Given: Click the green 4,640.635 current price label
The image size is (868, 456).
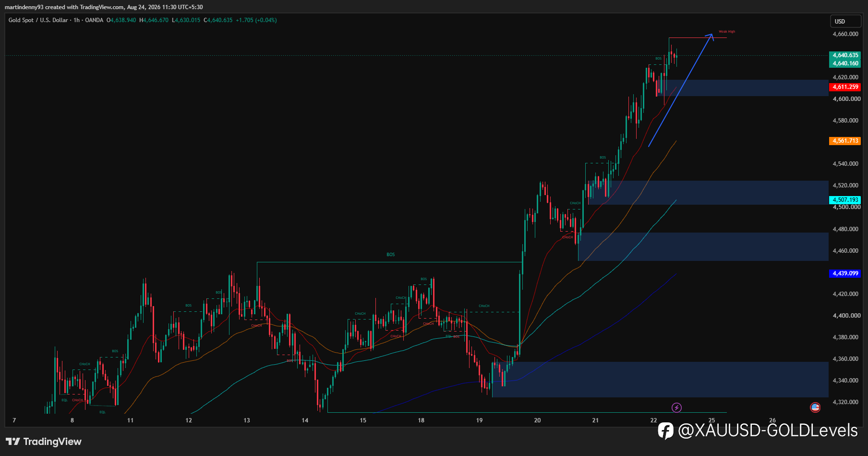Looking at the screenshot, I should pyautogui.click(x=845, y=55).
